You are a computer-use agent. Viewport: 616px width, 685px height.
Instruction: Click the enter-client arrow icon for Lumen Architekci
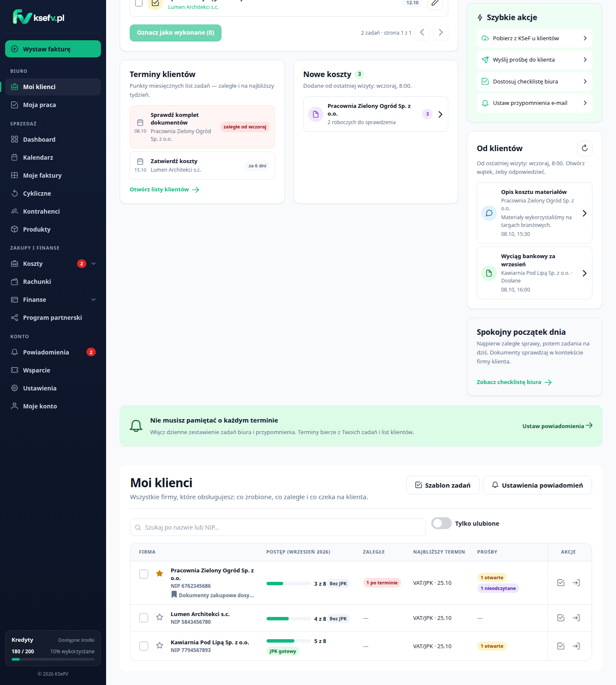click(576, 618)
